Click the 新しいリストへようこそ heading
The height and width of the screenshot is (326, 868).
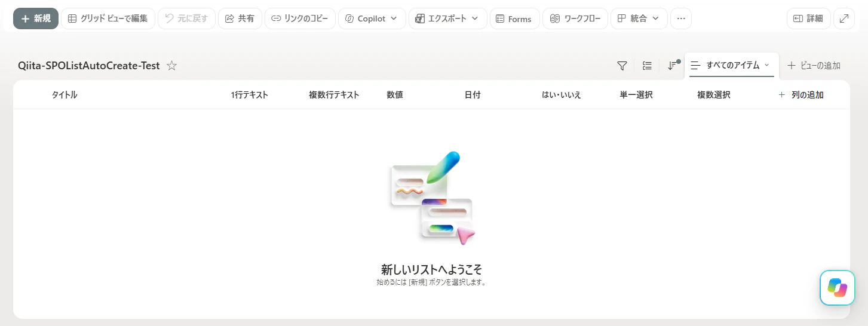tap(431, 269)
